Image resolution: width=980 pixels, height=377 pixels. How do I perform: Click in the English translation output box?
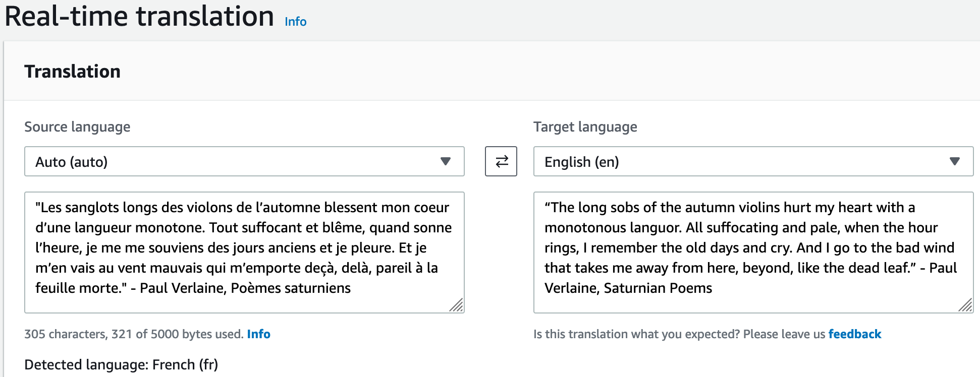click(752, 247)
